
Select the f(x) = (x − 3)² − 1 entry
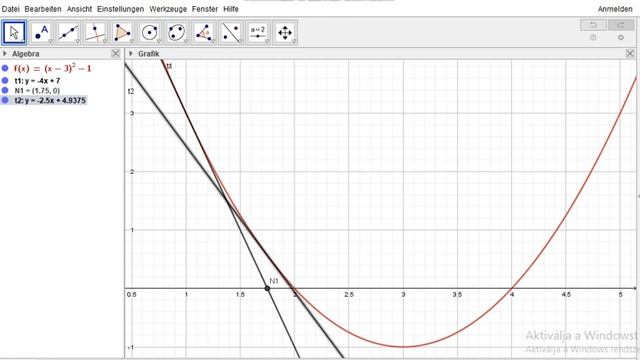pyautogui.click(x=52, y=68)
